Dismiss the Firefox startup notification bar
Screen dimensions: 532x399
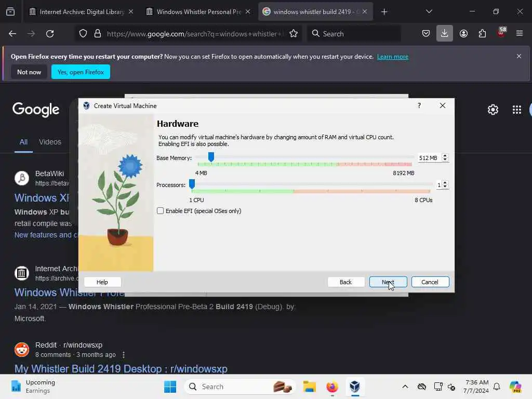[519, 56]
